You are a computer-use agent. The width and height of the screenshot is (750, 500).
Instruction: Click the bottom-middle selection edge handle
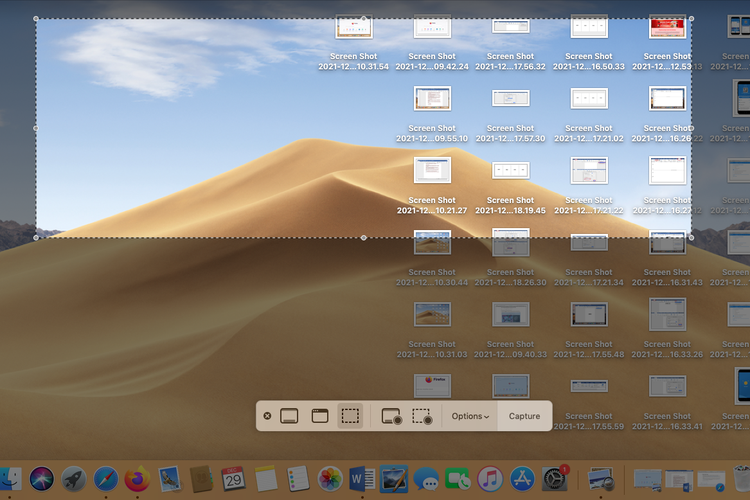coord(364,237)
